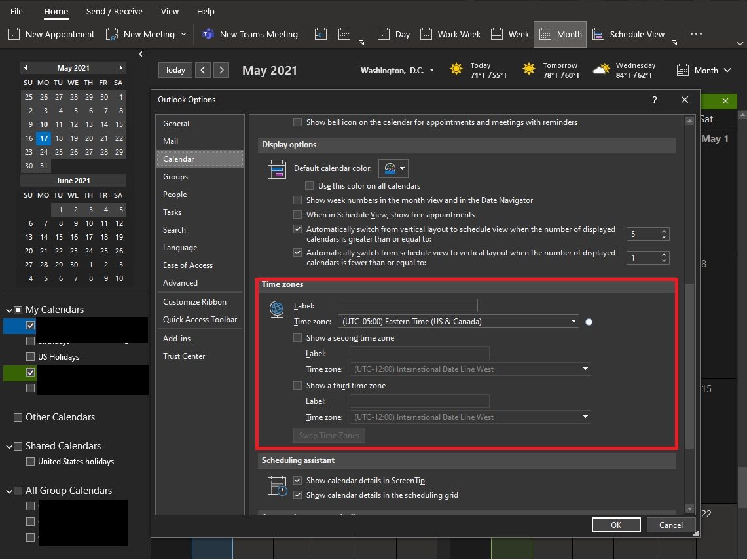Navigate calendar back with left chevron
Viewport: 747px width, 560px height.
pyautogui.click(x=203, y=71)
